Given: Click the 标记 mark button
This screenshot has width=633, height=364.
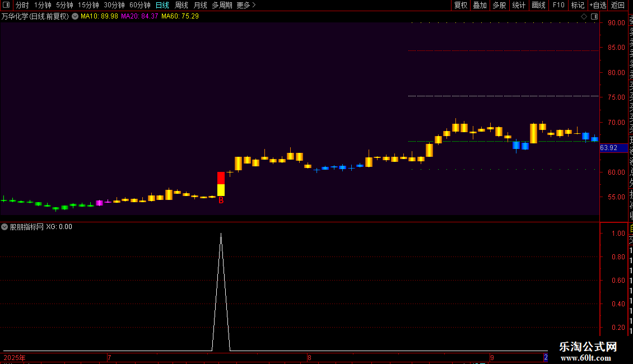Looking at the screenshot, I should [x=578, y=5].
